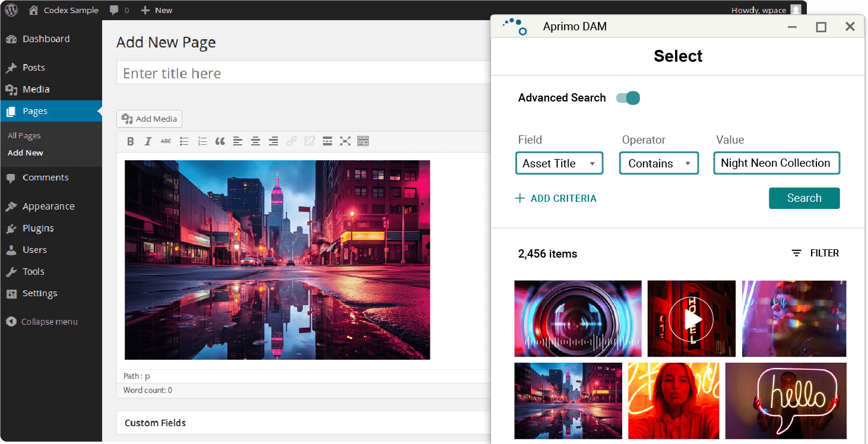Viewport: 868px width, 444px height.
Task: Select the blonde woman neon thumbnail
Action: (673, 401)
